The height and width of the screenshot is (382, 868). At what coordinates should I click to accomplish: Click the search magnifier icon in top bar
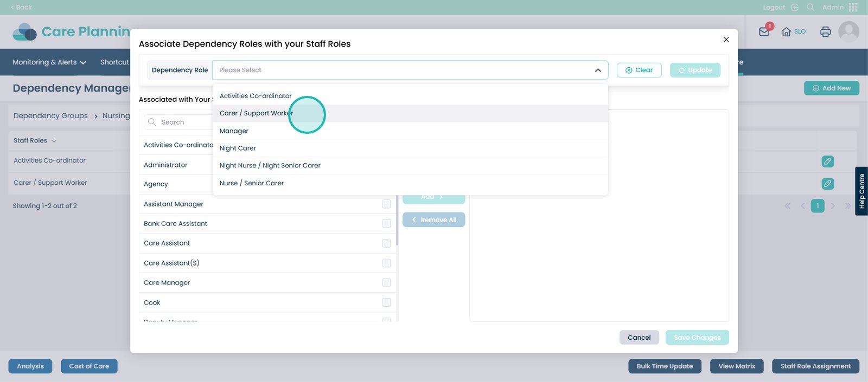coord(810,7)
